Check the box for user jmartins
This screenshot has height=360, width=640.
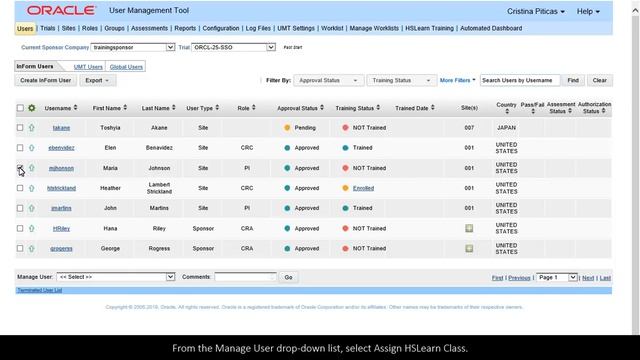(x=20, y=208)
